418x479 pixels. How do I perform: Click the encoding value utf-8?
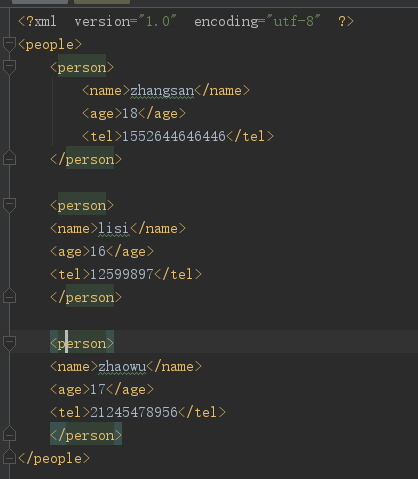(294, 21)
